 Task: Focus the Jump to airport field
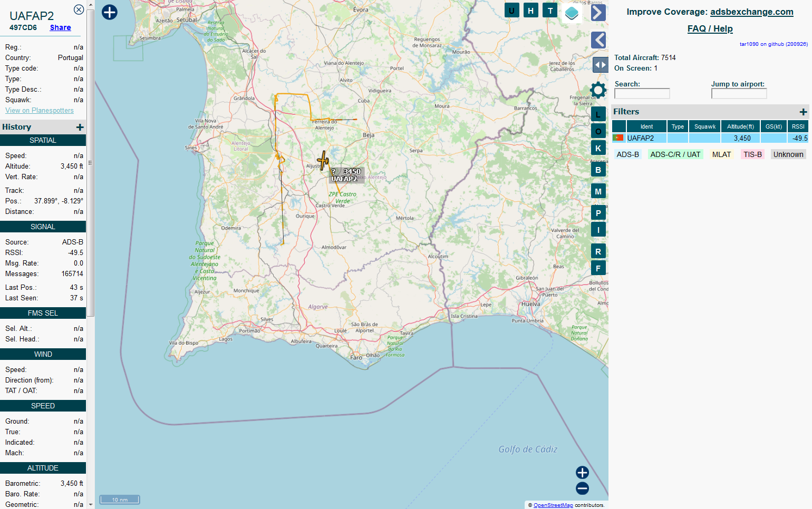[739, 93]
